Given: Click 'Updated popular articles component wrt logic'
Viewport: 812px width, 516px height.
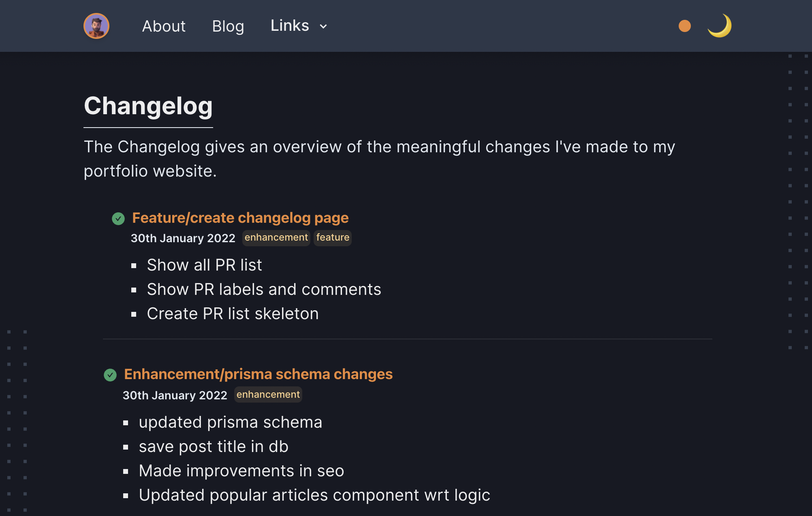Looking at the screenshot, I should (314, 495).
